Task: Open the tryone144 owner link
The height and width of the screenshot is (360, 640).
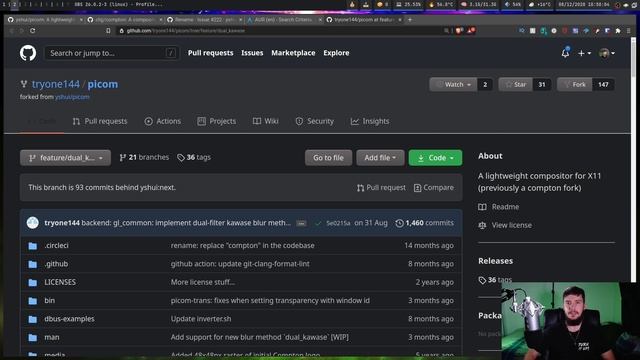Action: pos(56,84)
